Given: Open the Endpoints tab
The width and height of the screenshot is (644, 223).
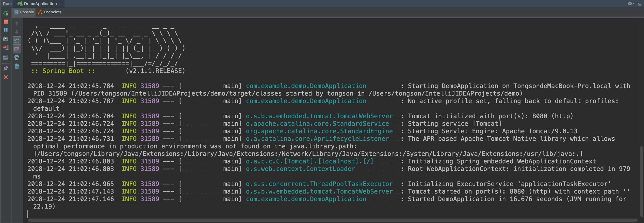Looking at the screenshot, I should [x=49, y=12].
